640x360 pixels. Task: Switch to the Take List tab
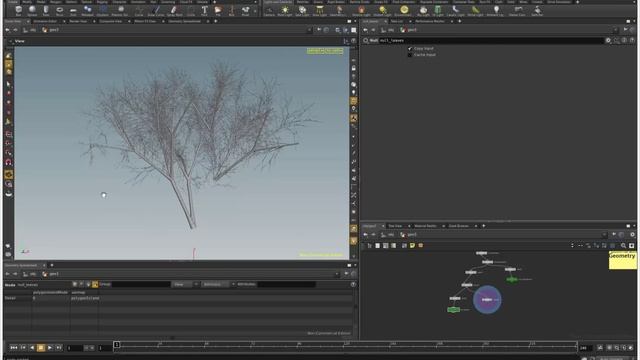(x=396, y=21)
